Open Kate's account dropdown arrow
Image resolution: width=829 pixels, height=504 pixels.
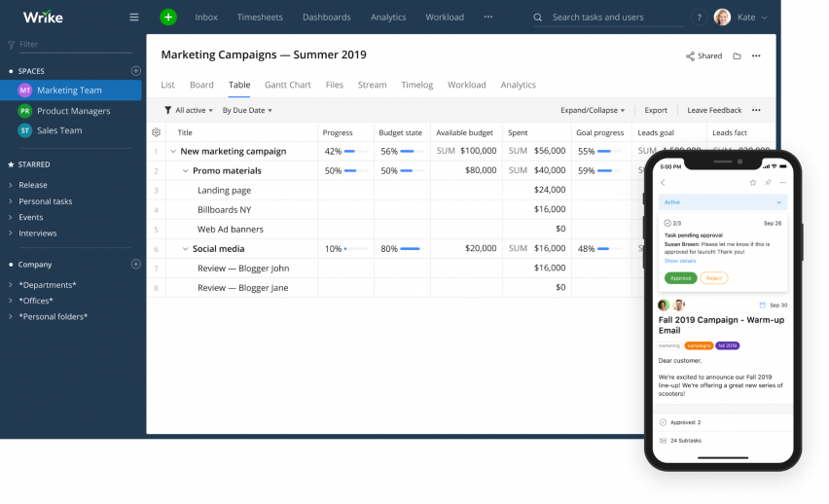(x=765, y=18)
